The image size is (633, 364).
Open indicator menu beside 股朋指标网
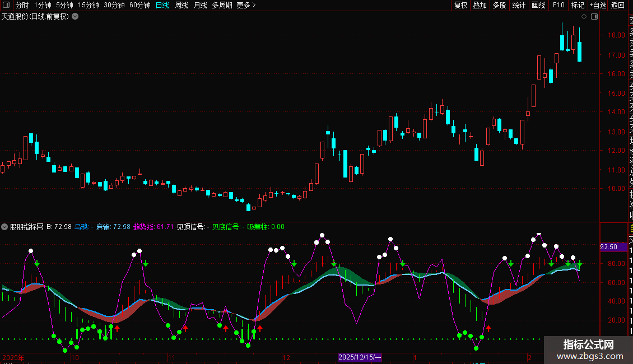4,227
